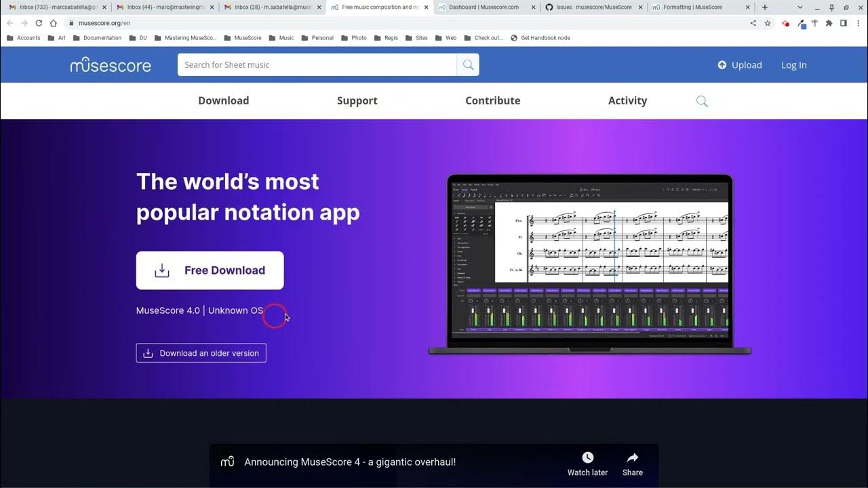Open the Art bookmark folder
This screenshot has height=488, width=868.
[56, 38]
